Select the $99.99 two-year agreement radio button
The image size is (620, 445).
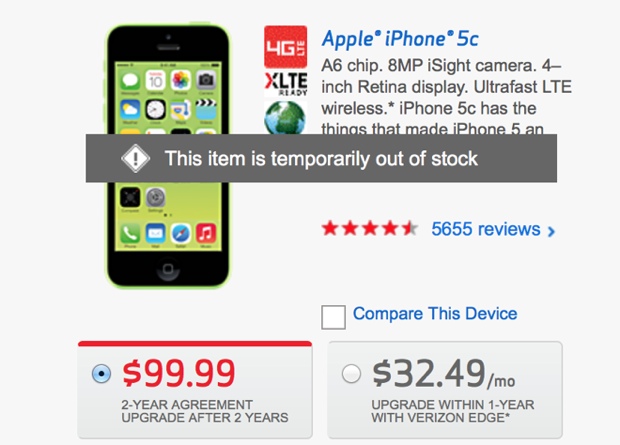click(101, 373)
